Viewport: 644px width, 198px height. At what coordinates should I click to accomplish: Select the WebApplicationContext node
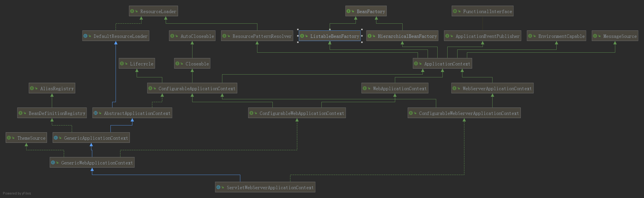click(x=395, y=88)
